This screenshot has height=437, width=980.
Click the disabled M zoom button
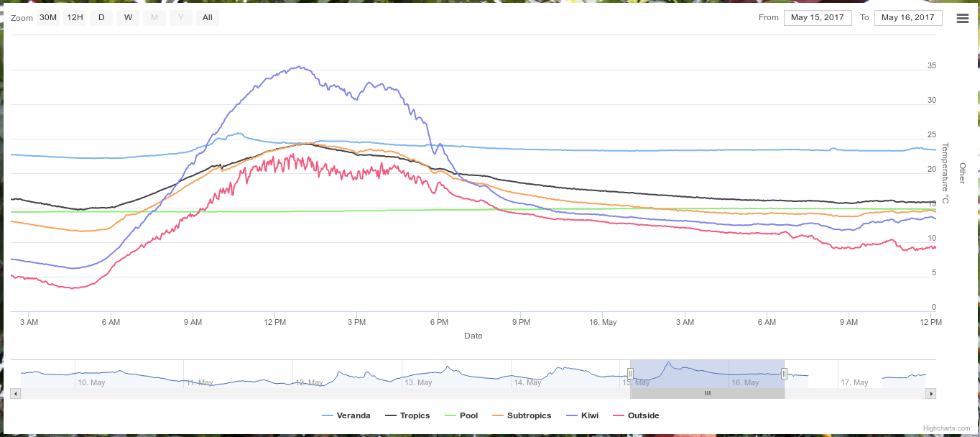[154, 18]
